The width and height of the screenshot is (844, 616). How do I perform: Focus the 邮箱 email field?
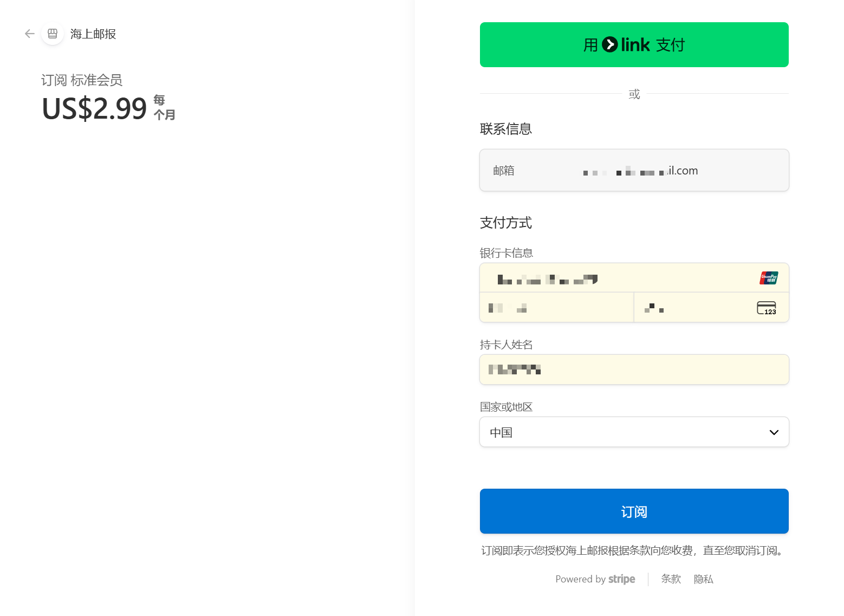[x=634, y=170]
